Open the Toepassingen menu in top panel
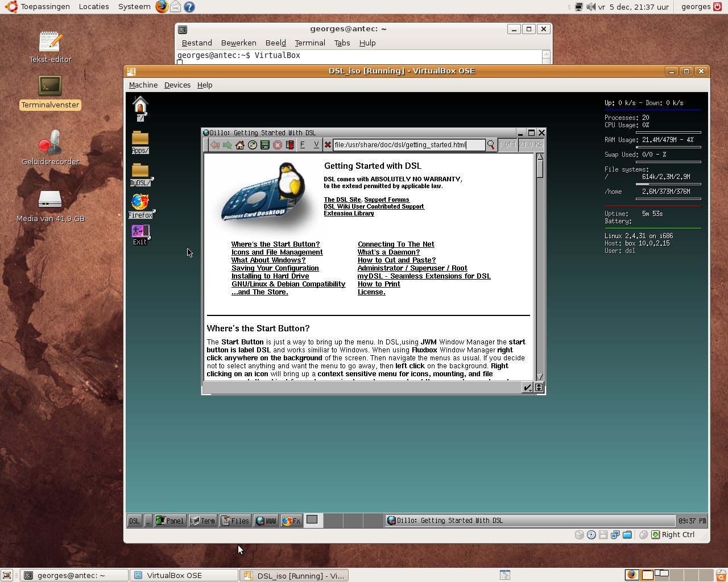This screenshot has width=728, height=582. tap(38, 7)
